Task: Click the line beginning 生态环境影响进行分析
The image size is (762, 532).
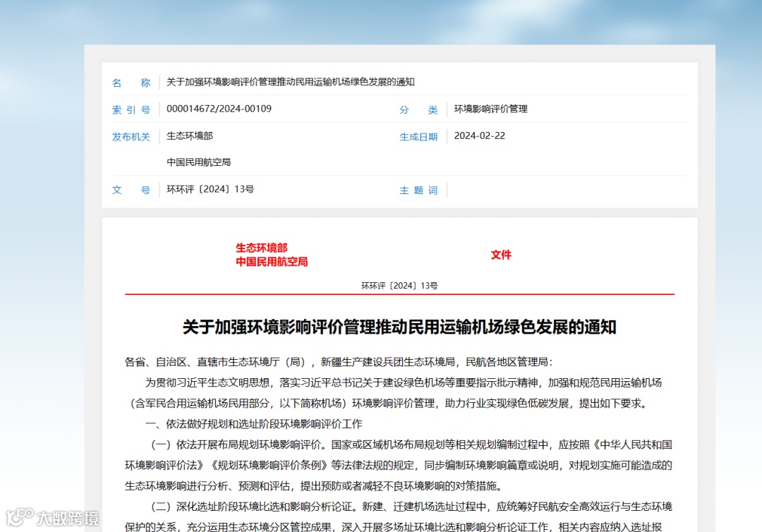Action: coord(315,486)
